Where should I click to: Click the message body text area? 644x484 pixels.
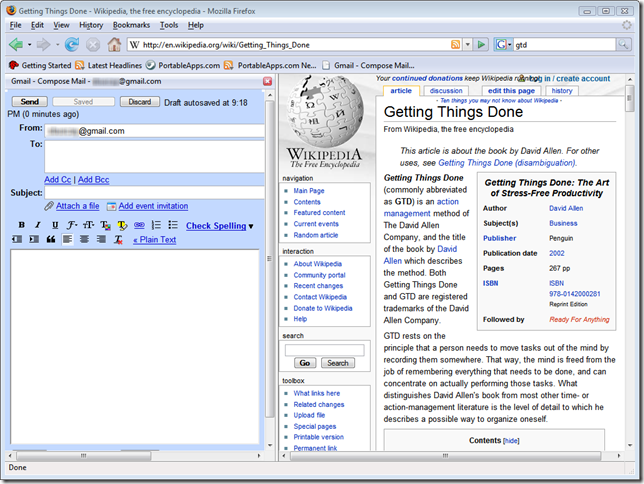(135, 346)
